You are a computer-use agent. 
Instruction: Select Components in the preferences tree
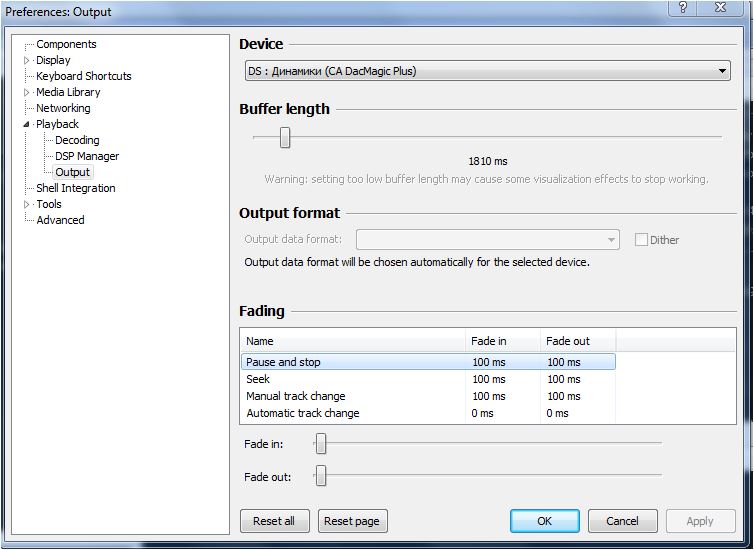tap(66, 44)
